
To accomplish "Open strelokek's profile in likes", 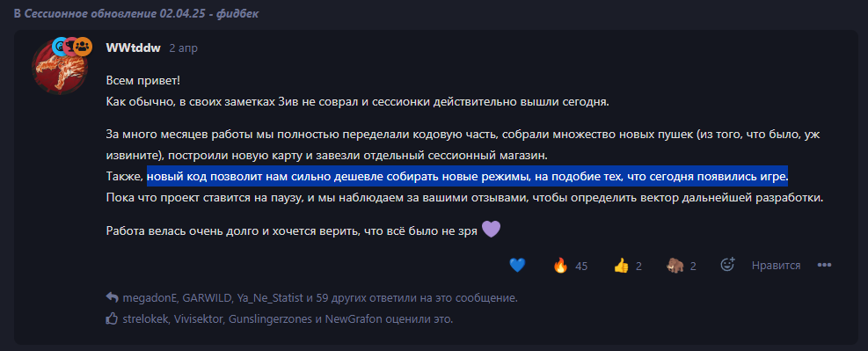I will (146, 319).
